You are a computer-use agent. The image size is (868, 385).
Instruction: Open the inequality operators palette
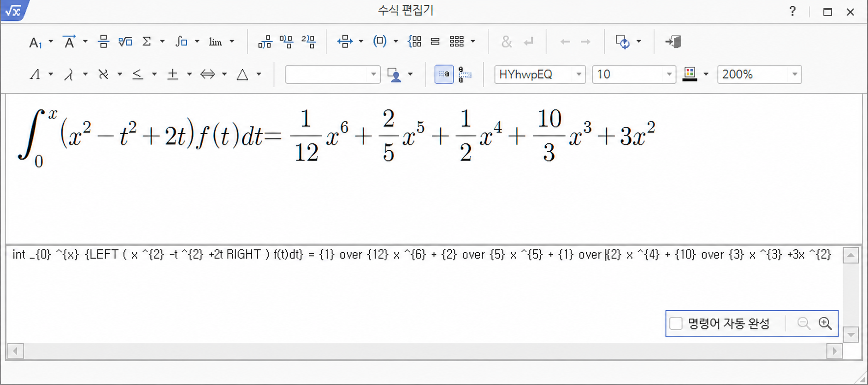(x=138, y=74)
